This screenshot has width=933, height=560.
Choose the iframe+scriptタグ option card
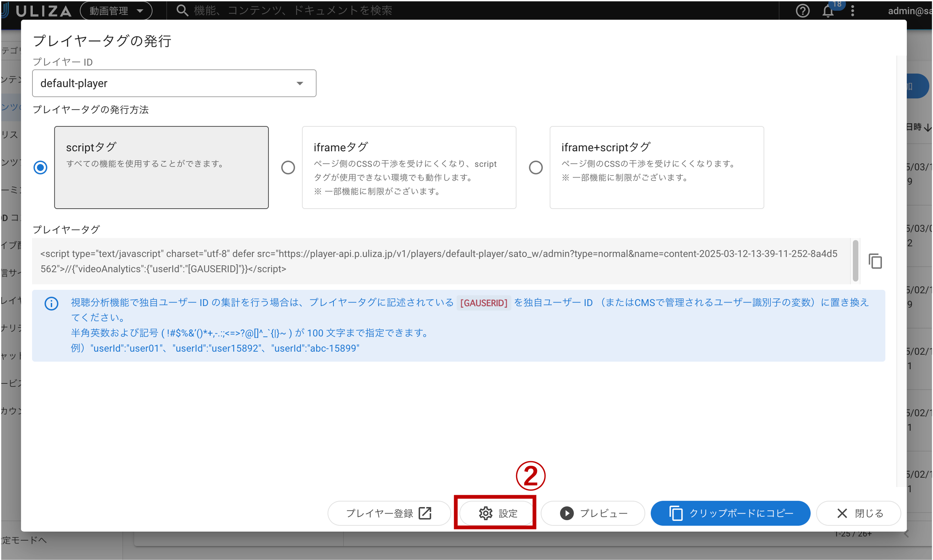point(657,167)
